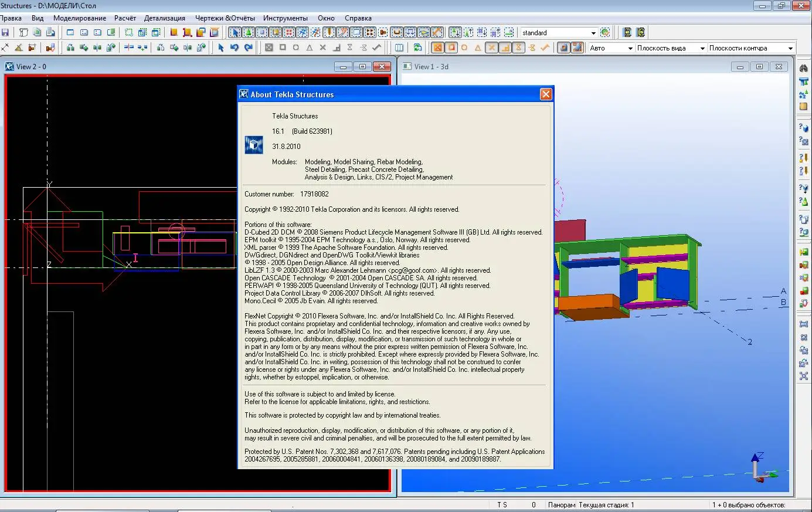Open the Детализация menu
Viewport: 812px width, 512px height.
pyautogui.click(x=165, y=18)
